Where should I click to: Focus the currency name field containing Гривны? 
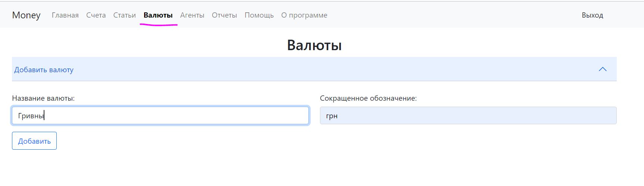[x=160, y=116]
